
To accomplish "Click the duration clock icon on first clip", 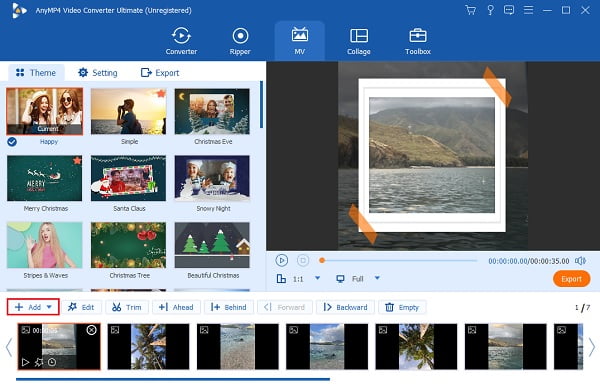I will click(52, 362).
